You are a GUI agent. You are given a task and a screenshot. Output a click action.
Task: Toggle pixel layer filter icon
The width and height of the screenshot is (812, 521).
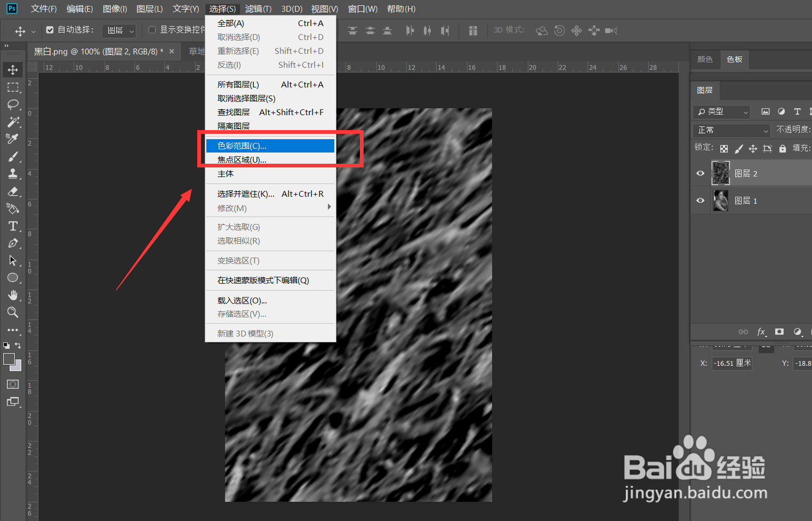pos(766,111)
